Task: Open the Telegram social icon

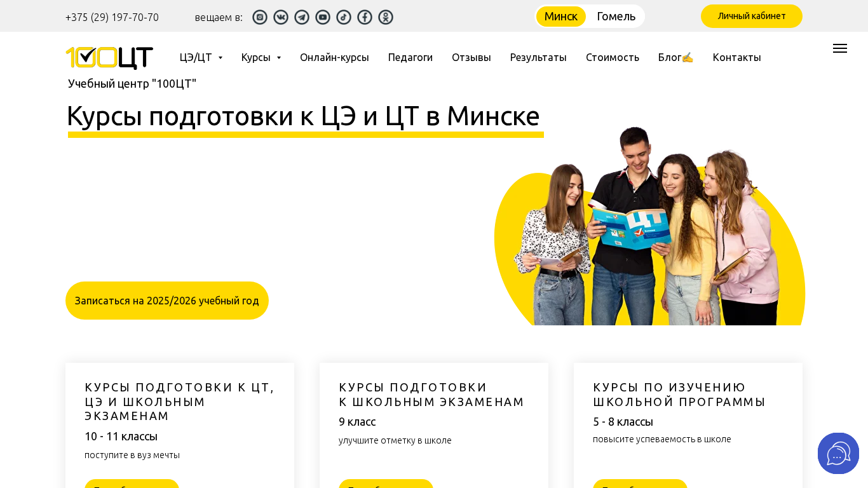Action: pos(302,17)
